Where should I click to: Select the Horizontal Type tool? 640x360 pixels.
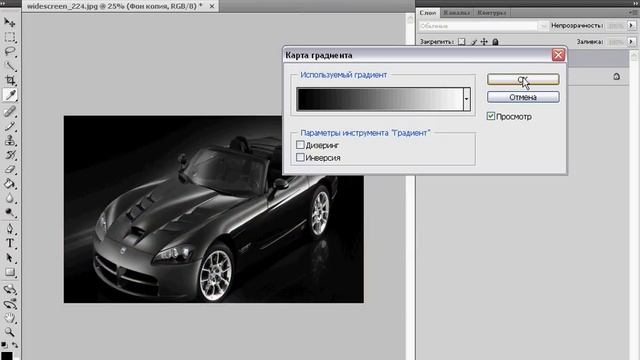coord(10,244)
